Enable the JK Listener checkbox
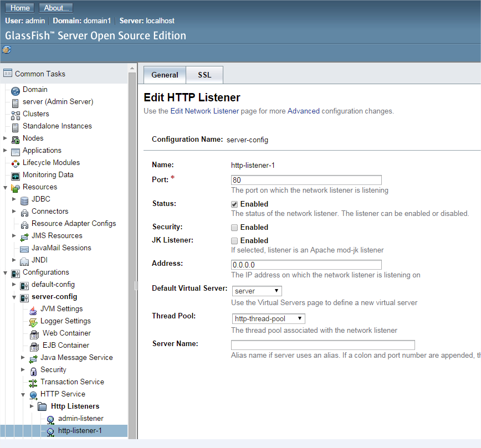481x448 pixels. point(234,240)
